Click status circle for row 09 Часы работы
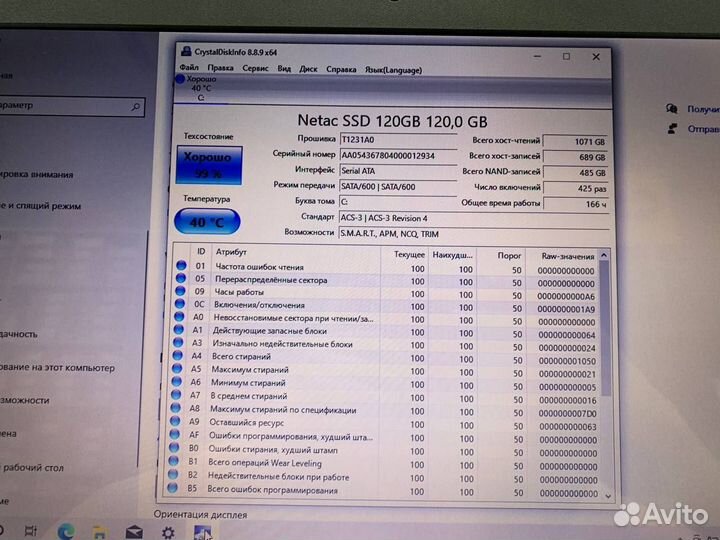This screenshot has height=540, width=720. pos(180,291)
